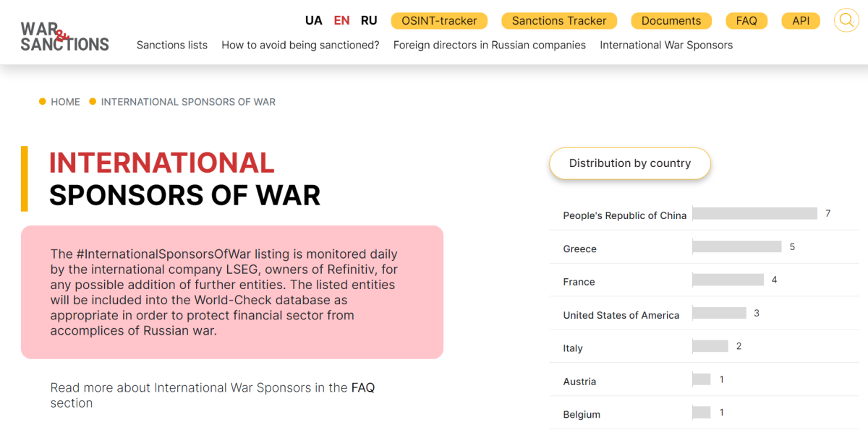The image size is (868, 430).
Task: Open 'How to avoid being sanctioned?' page
Action: tap(300, 45)
